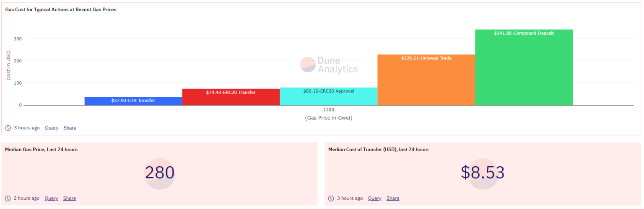Screen dimensions: 644x209
Task: Open the Query link under the gas cost chart
Action: tap(52, 128)
